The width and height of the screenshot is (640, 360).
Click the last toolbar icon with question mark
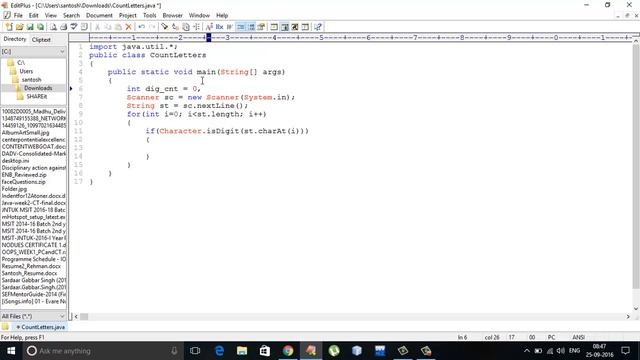[x=318, y=27]
